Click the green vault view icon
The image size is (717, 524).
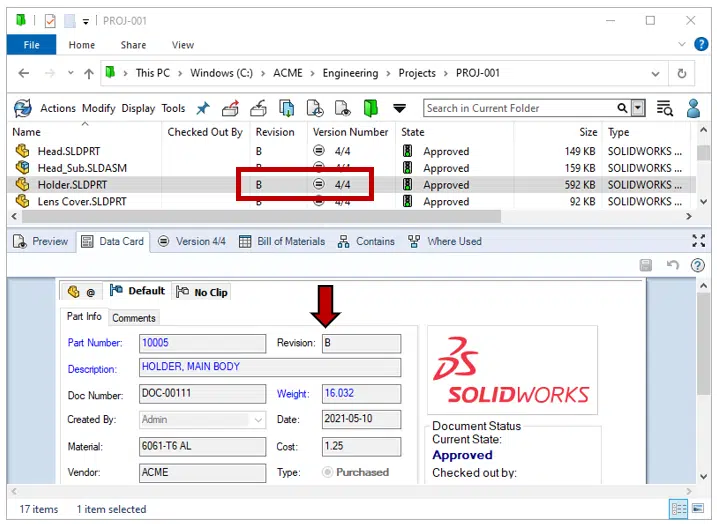coord(370,108)
